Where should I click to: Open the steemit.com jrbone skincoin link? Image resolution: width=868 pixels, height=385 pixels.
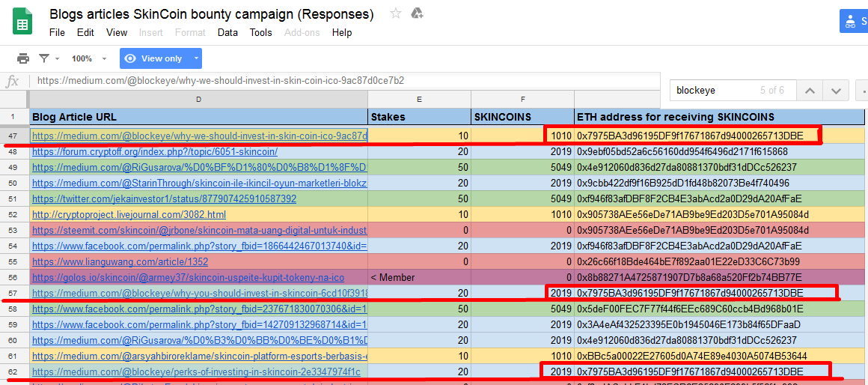coord(199,230)
